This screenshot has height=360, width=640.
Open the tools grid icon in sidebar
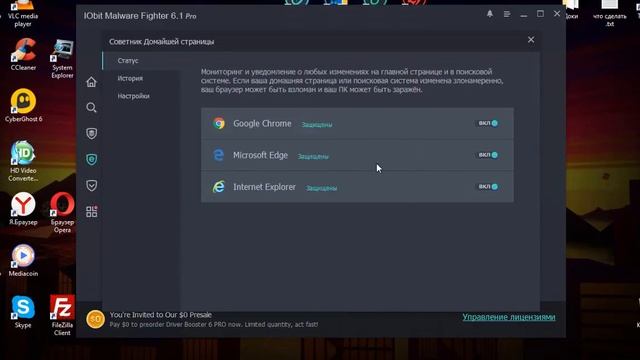pyautogui.click(x=91, y=211)
